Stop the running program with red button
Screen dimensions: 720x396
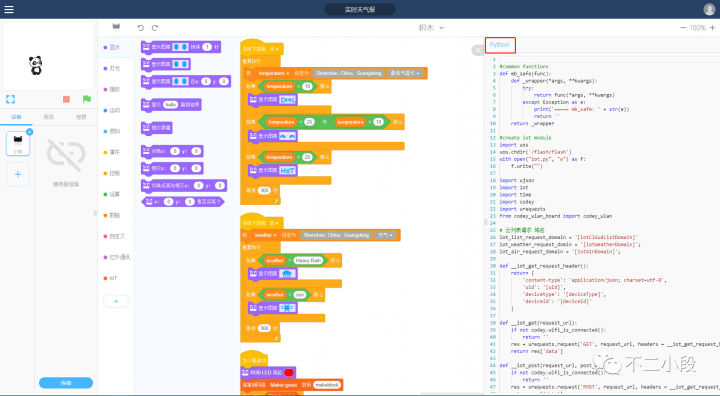tap(66, 99)
